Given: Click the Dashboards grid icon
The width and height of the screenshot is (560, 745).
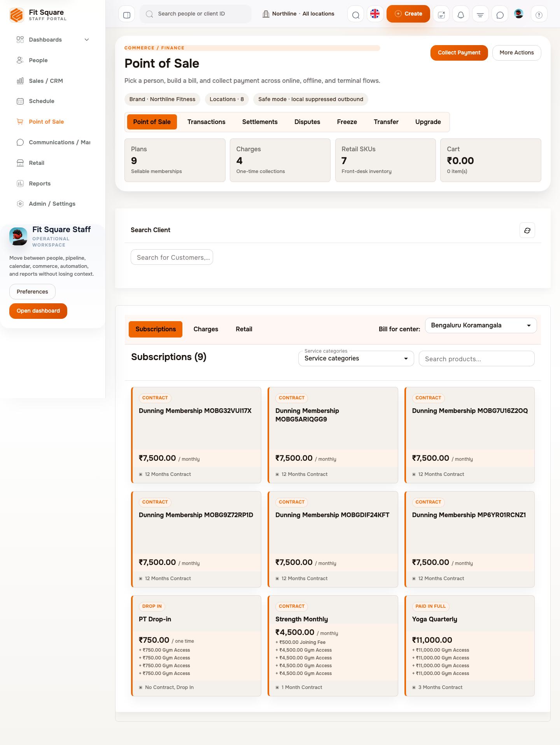Looking at the screenshot, I should coord(20,40).
